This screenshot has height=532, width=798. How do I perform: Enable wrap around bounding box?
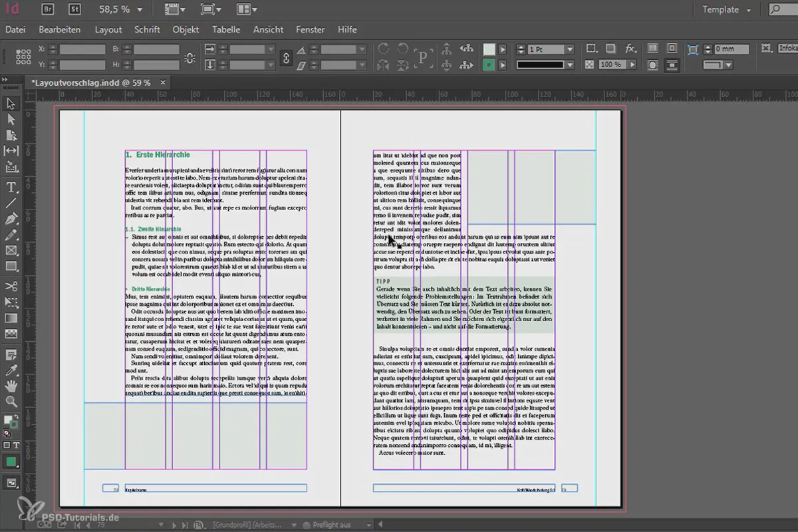(x=672, y=49)
